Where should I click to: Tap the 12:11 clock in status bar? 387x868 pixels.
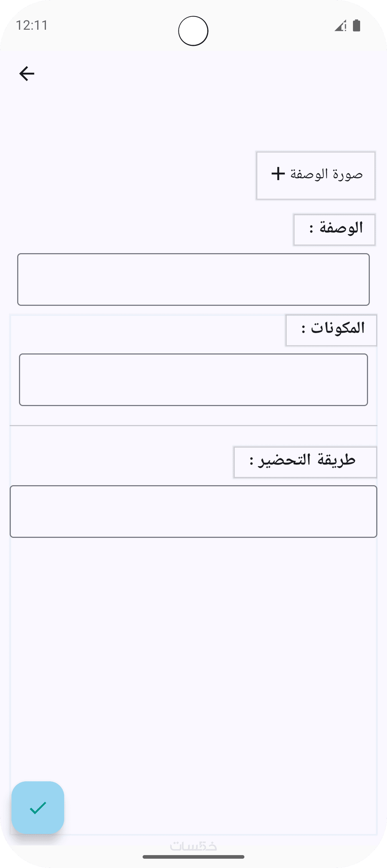tap(32, 26)
